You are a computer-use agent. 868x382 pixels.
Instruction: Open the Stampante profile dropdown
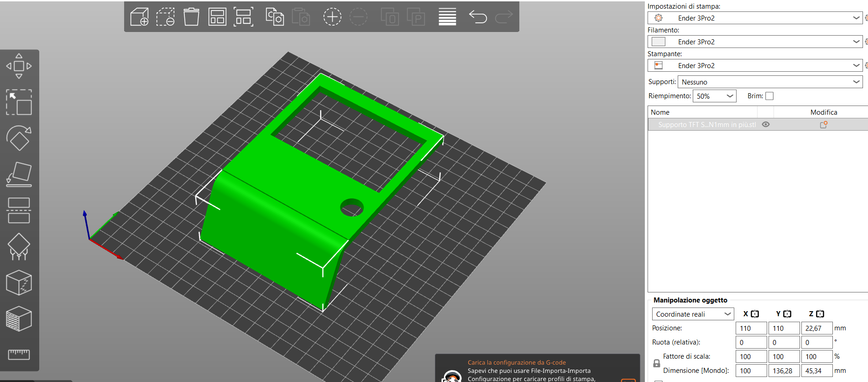coord(755,65)
